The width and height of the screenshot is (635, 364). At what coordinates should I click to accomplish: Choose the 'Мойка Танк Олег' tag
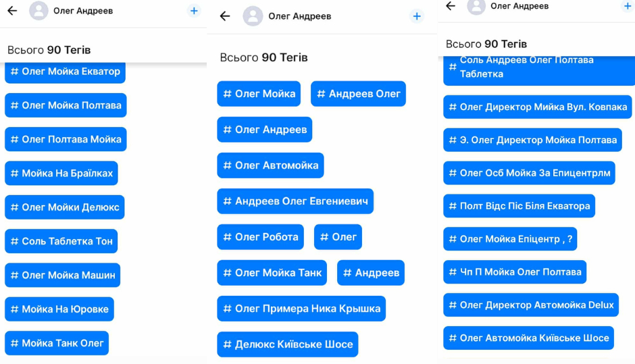pos(57,343)
